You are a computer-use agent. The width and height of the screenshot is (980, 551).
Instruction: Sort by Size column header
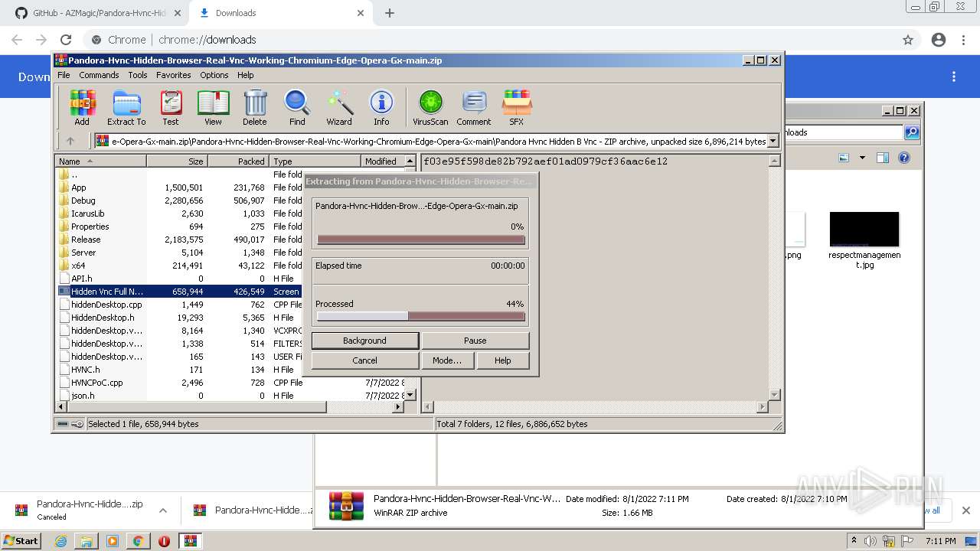tap(177, 161)
